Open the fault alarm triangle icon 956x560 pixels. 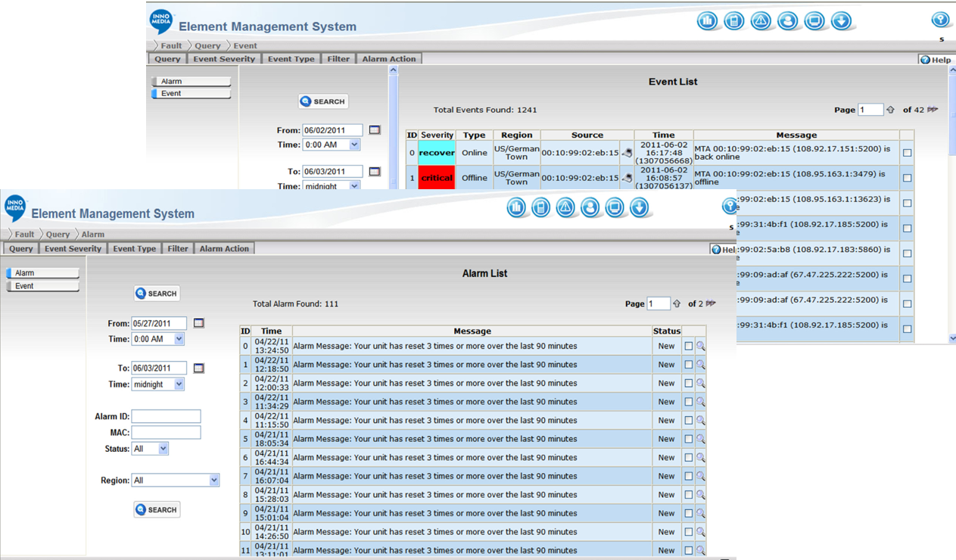(565, 207)
